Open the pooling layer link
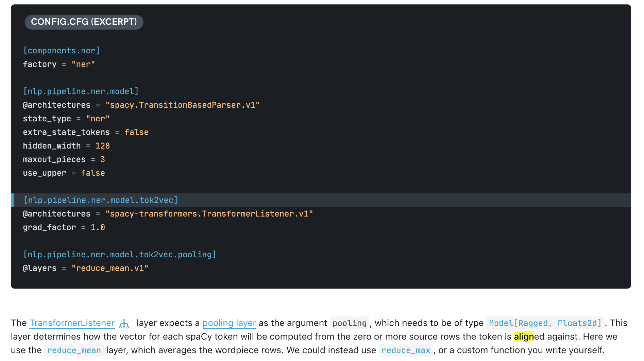Viewport: 644px width, 361px height. [x=229, y=323]
